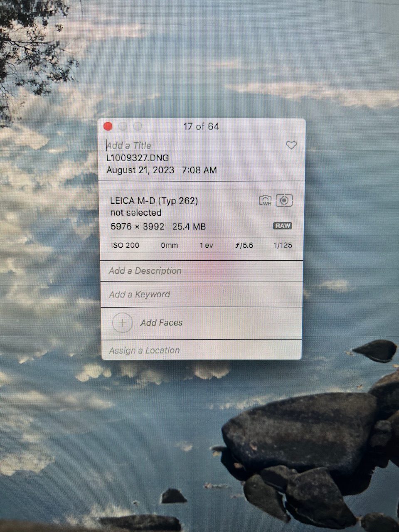Click the circular plus Add Faces icon

[x=123, y=323]
